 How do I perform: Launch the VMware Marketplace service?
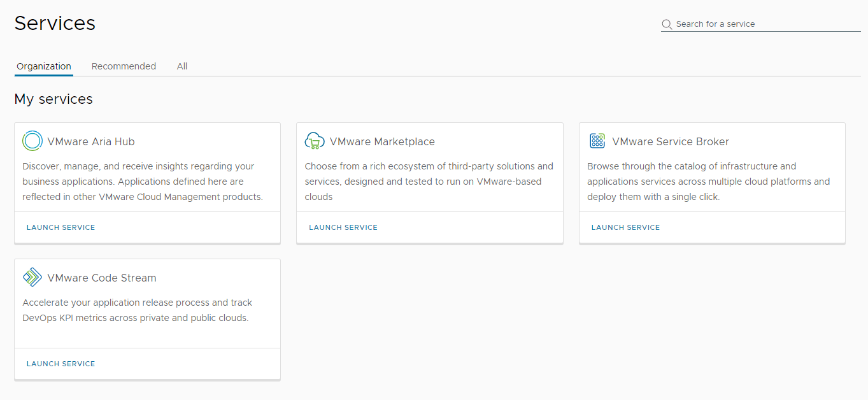tap(343, 227)
